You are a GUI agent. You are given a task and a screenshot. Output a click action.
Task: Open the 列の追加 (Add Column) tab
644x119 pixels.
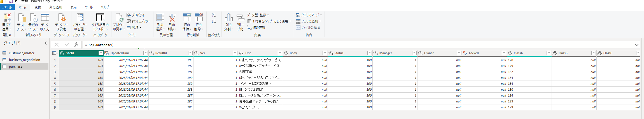click(56, 7)
